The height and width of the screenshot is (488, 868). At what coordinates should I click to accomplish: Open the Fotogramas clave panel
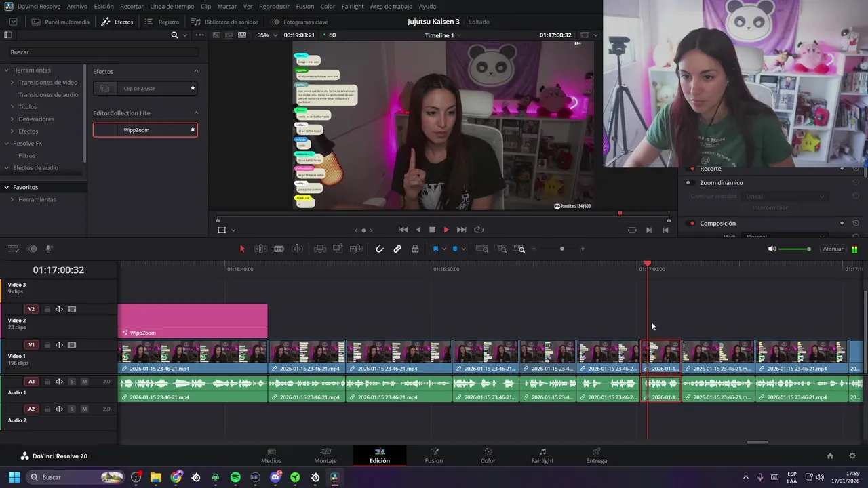tap(299, 22)
